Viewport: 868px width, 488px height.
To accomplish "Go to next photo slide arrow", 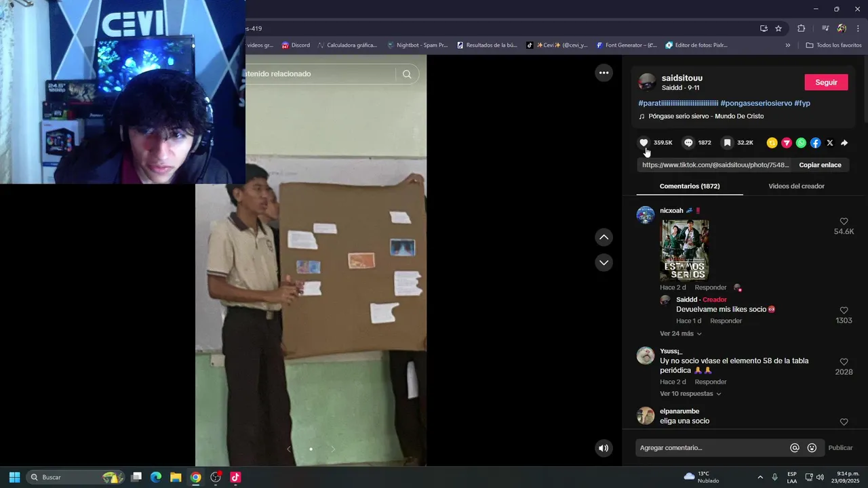I will (x=333, y=449).
